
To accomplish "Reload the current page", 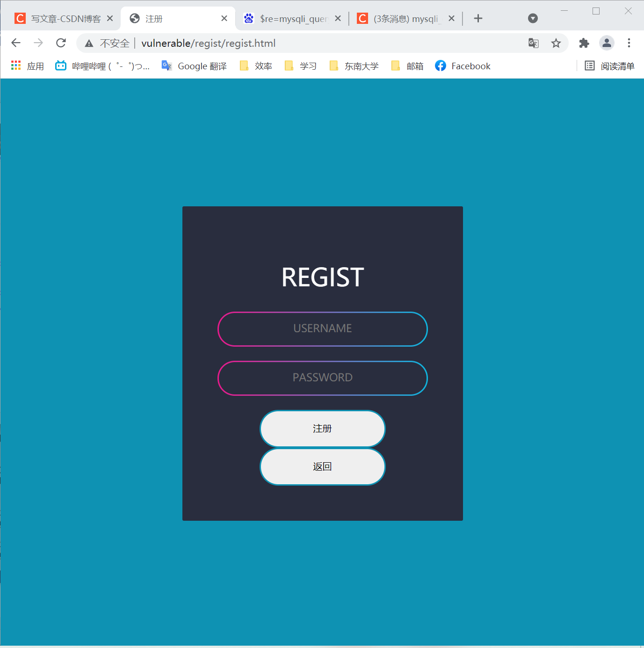I will coord(61,43).
